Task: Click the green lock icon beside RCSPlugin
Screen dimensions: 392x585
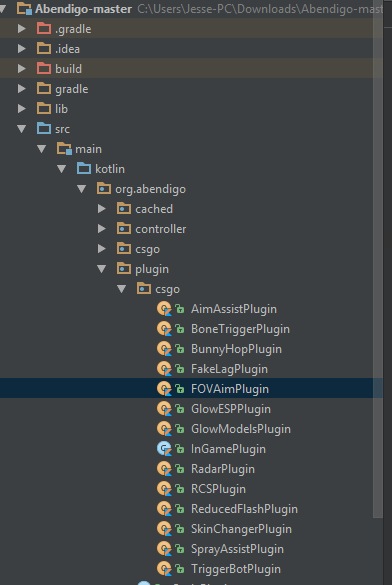Action: tap(180, 489)
